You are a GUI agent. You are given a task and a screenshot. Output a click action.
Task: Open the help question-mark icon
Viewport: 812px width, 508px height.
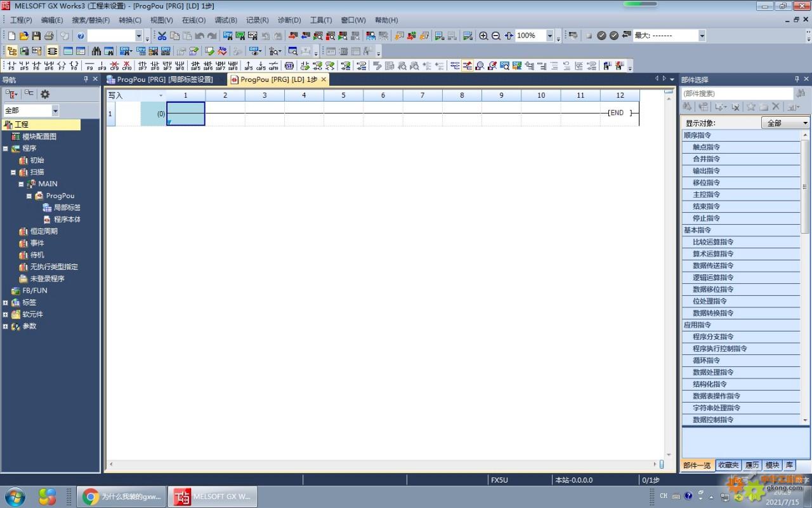(x=81, y=36)
